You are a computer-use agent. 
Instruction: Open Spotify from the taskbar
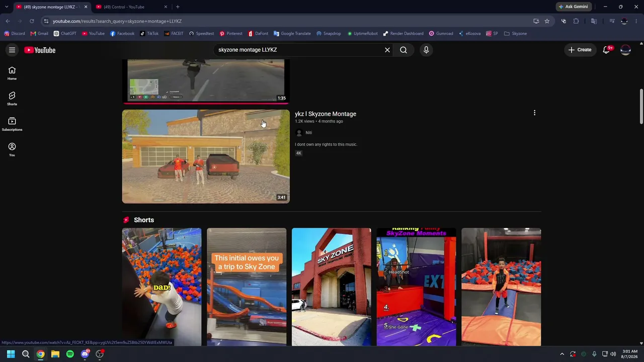point(70,354)
